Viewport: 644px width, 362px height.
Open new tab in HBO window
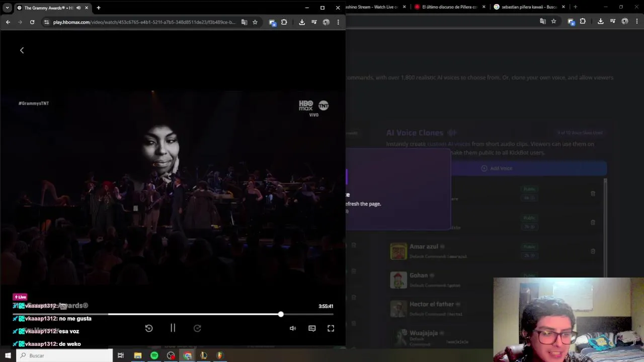99,8
